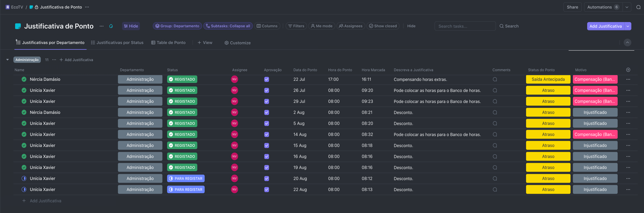Toggle Show closed tasks
This screenshot has width=644, height=213.
pyautogui.click(x=383, y=26)
